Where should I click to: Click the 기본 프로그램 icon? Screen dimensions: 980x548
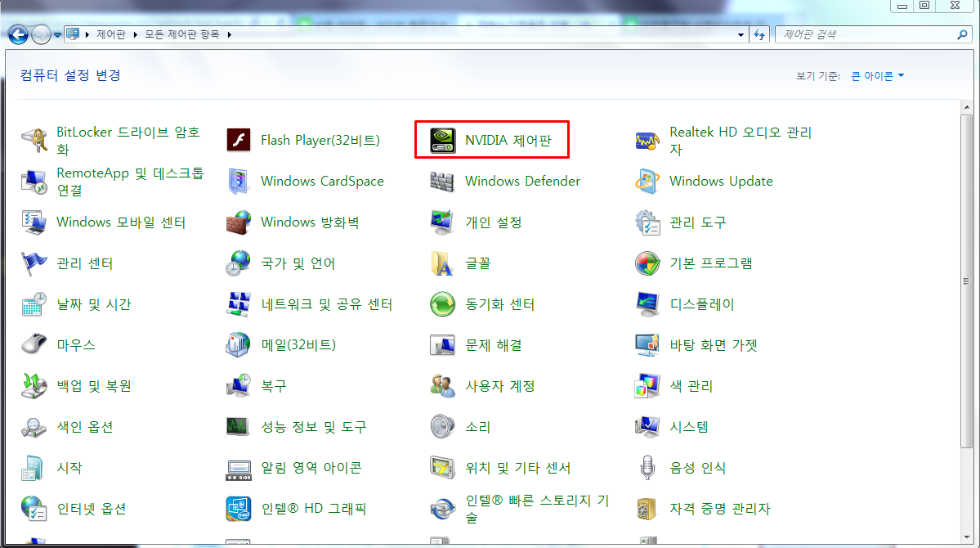647,263
